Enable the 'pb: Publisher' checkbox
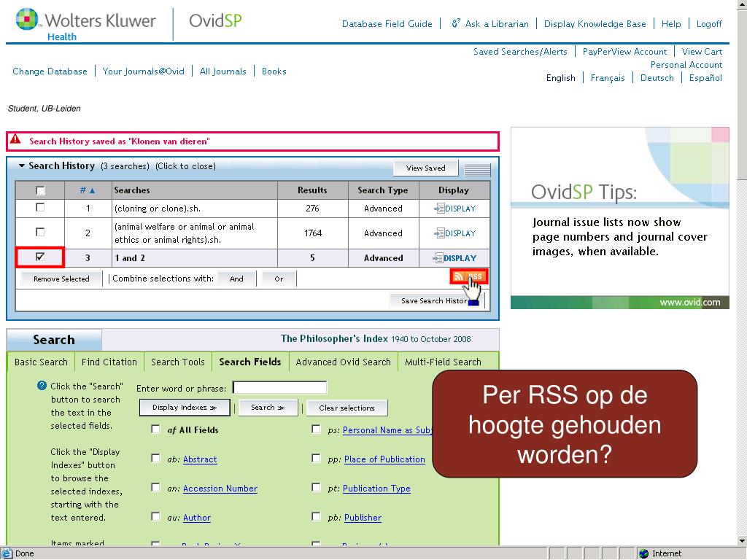This screenshot has height=560, width=747. click(316, 517)
